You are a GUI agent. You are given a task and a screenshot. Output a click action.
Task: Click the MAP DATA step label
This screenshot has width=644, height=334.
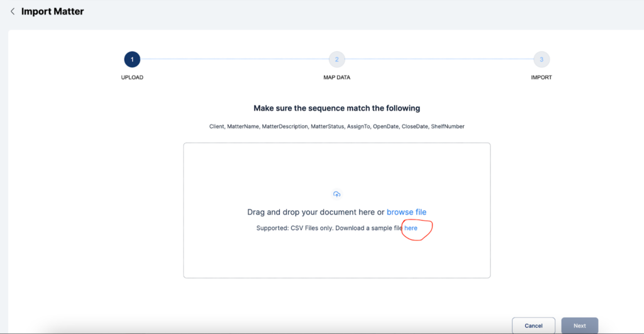click(336, 77)
